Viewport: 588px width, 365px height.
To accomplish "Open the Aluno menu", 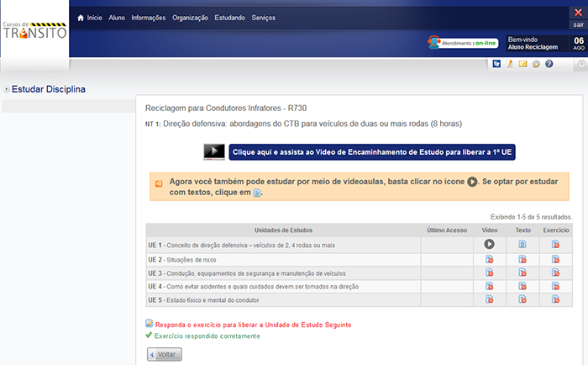I will [117, 18].
